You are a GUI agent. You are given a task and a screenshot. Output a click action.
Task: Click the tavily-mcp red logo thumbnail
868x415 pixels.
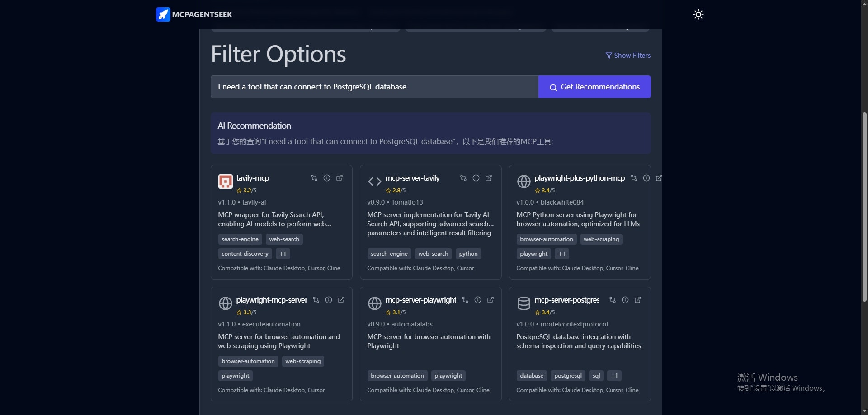(x=225, y=182)
